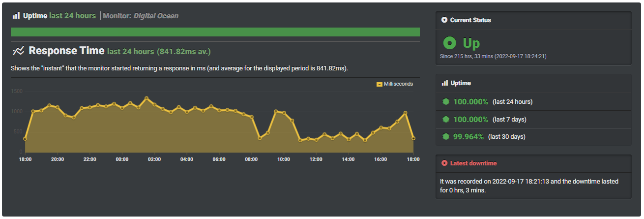Click the yellow Milliseconds legend swatch
Viewport: 644px width, 219px height.
[380, 84]
